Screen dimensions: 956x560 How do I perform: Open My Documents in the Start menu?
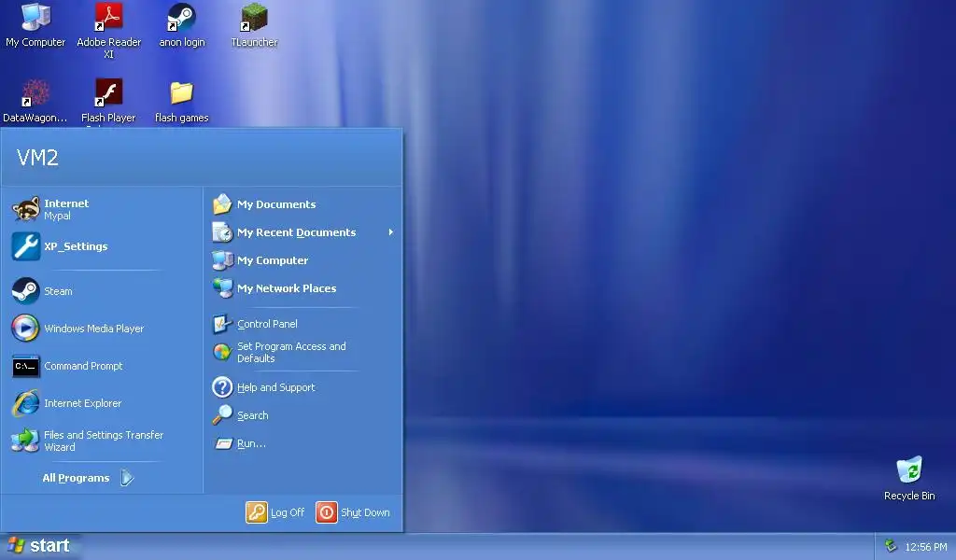pos(303,204)
